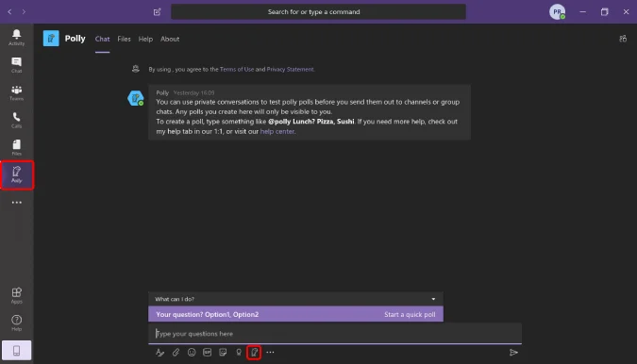Switch to the About tab

coord(170,39)
